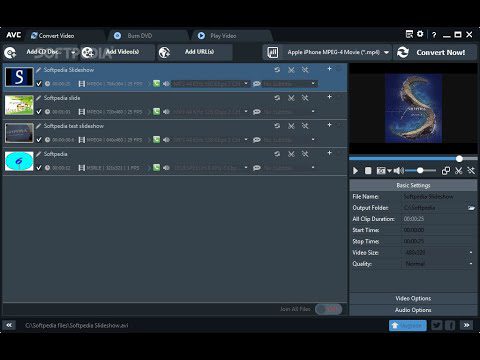Click the preview seek bar
Viewport: 480px width, 360px height.
(413, 159)
